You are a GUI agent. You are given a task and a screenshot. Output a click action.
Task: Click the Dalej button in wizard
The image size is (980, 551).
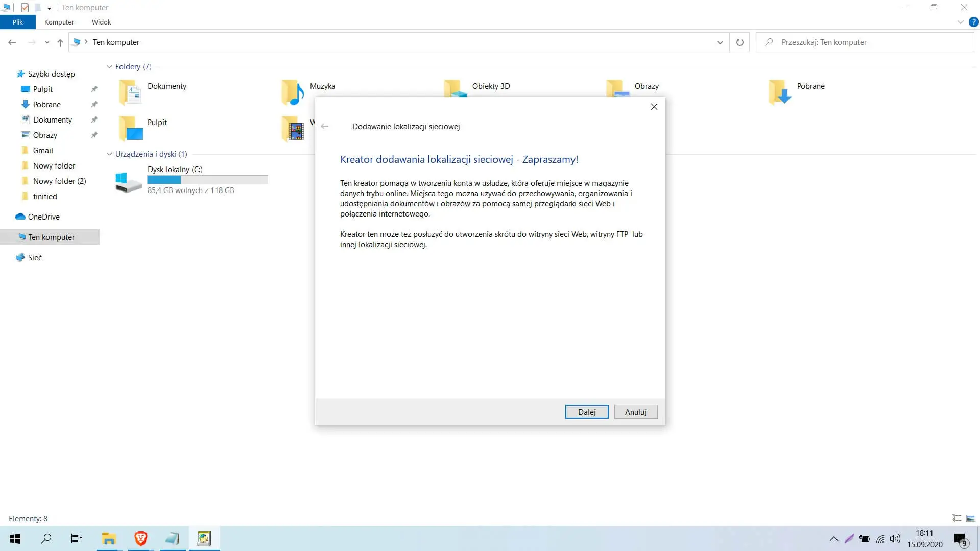[586, 412]
